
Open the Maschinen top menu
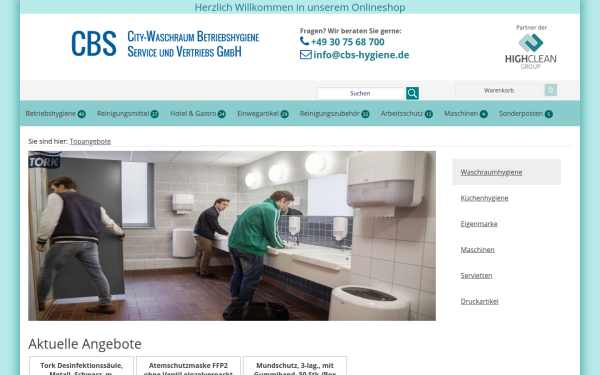[x=466, y=114]
